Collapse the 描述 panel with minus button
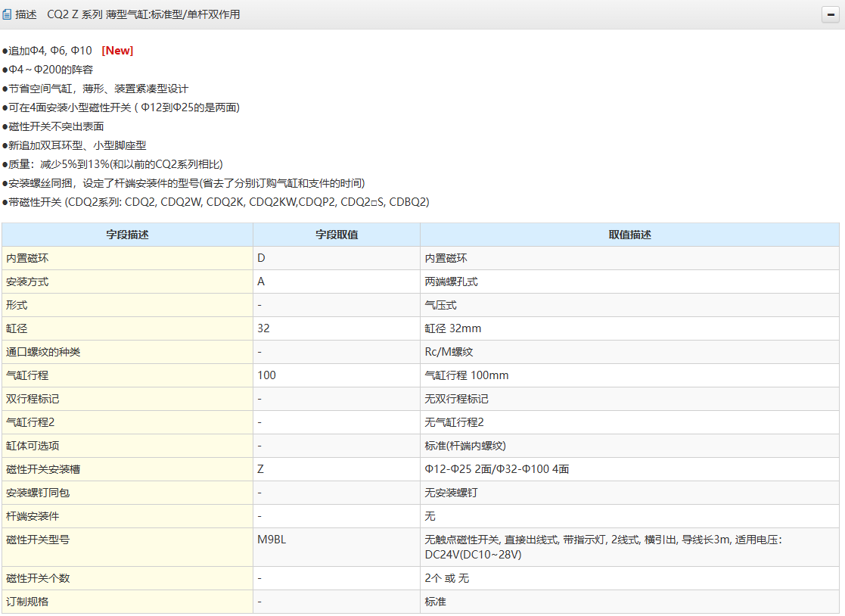Image resolution: width=845 pixels, height=616 pixels. click(x=831, y=15)
